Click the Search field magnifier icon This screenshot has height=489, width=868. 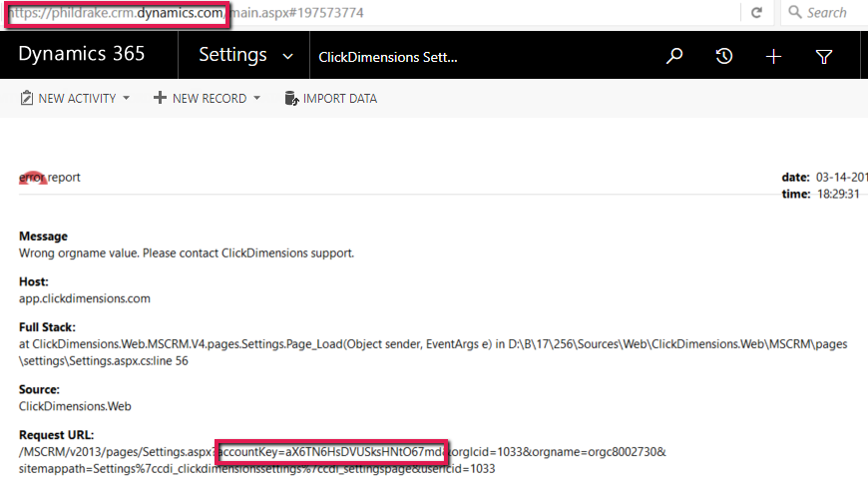794,12
